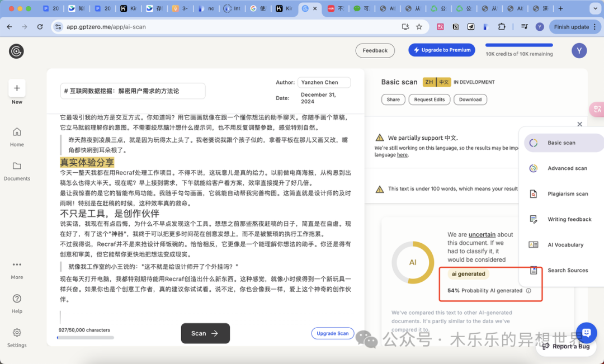The height and width of the screenshot is (364, 604).
Task: Open the Documents folder icon
Action: pyautogui.click(x=17, y=166)
